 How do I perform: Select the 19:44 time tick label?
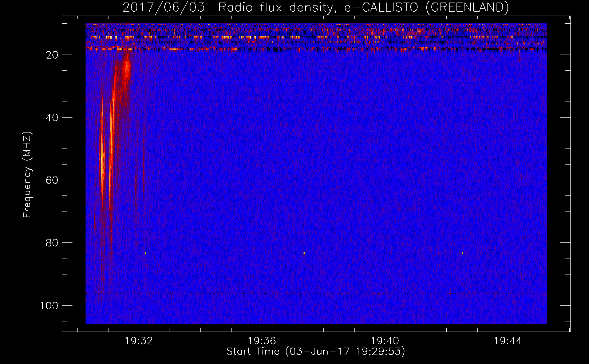click(x=508, y=341)
